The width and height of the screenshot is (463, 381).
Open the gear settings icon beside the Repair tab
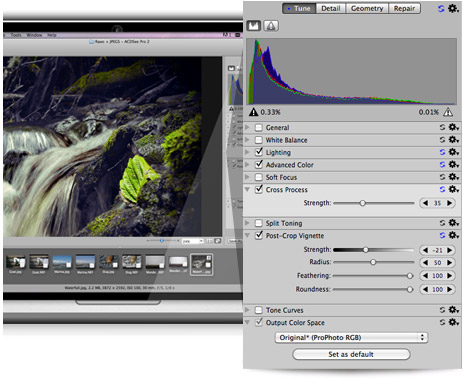tap(453, 8)
